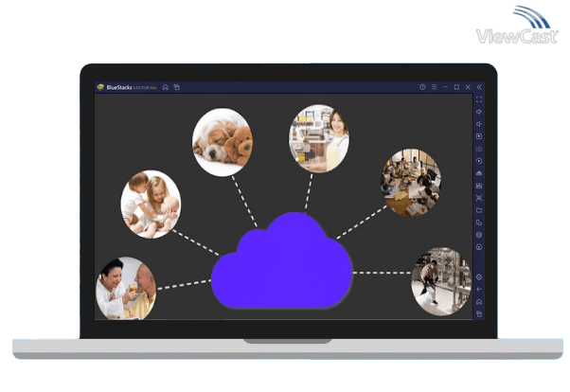The width and height of the screenshot is (570, 392).
Task: Open the hamburger menu in title bar
Action: tap(434, 87)
